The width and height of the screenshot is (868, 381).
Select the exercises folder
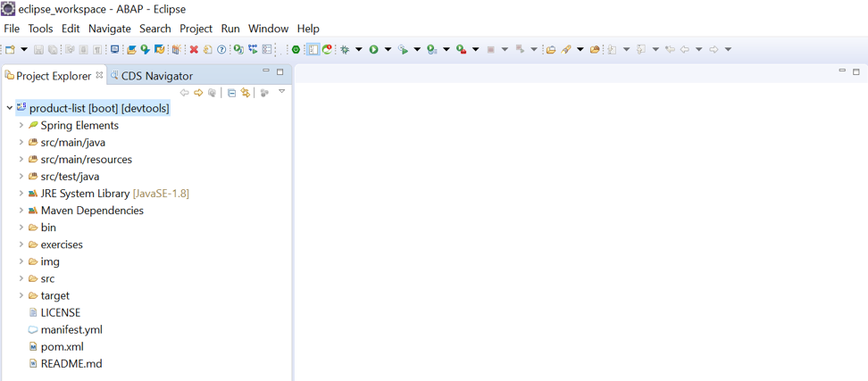[62, 244]
